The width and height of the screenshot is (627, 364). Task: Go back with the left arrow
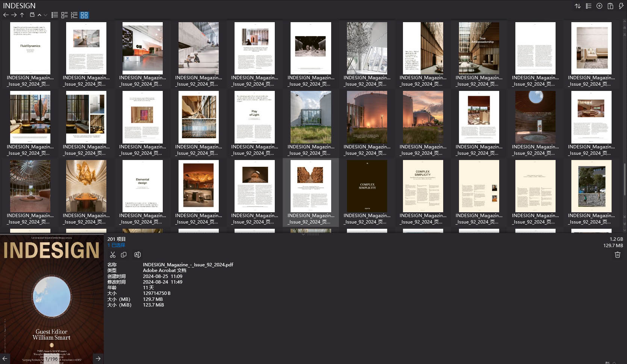[6, 15]
